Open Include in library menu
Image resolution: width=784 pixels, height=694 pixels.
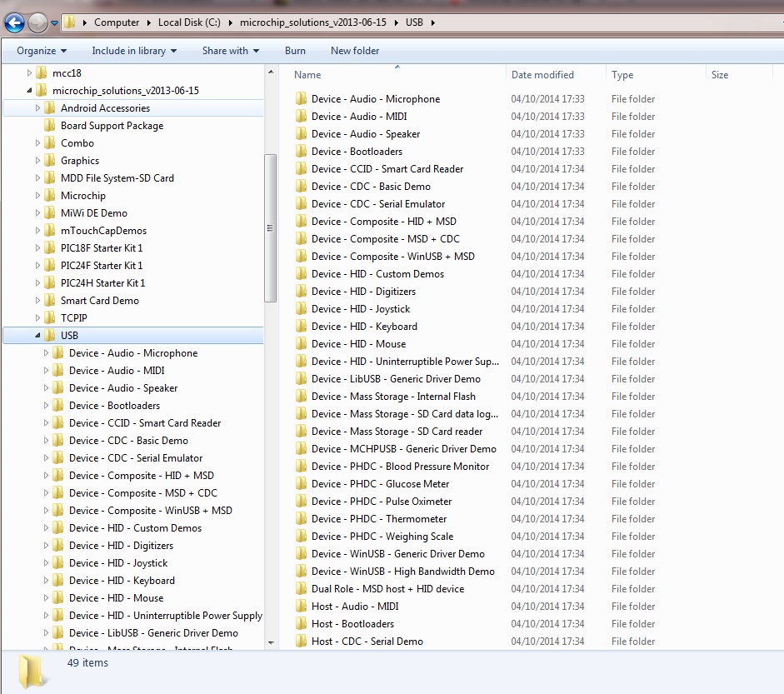(134, 51)
